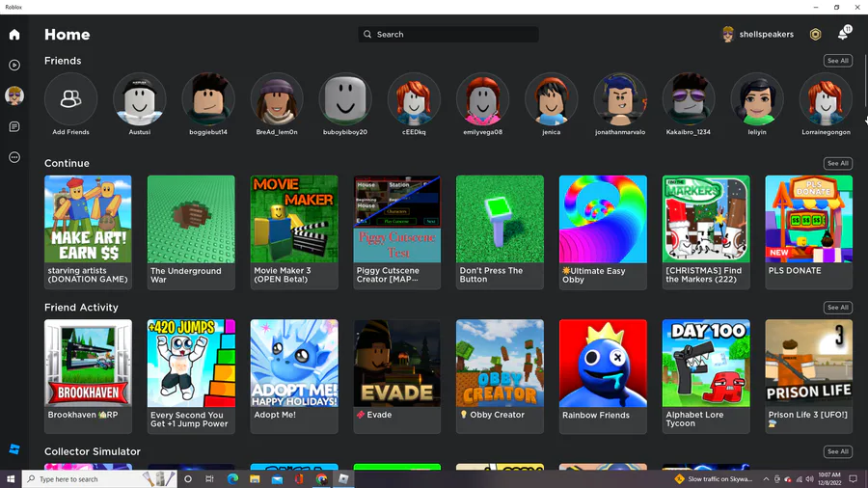Open the notifications bell
Viewport: 868px width, 488px height.
pos(844,33)
